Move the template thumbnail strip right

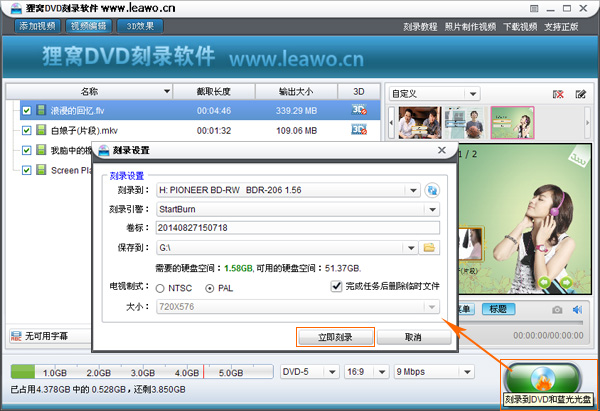pos(587,122)
